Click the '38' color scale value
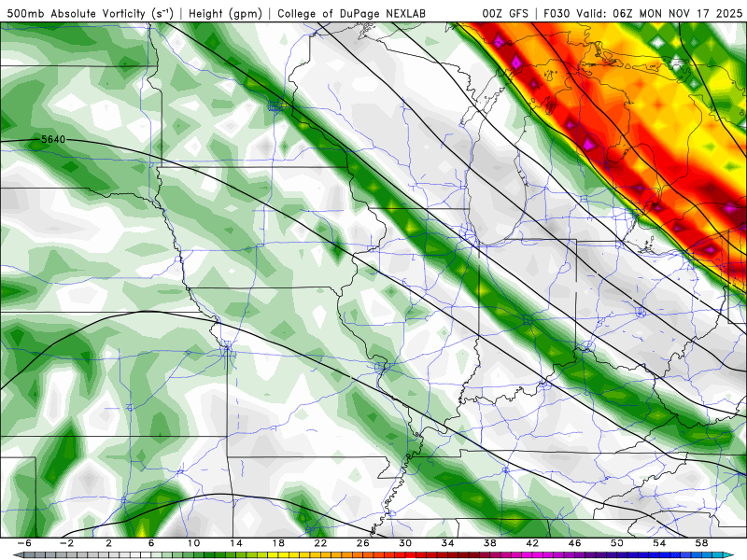Viewport: 747px width, 560px height. click(x=490, y=543)
